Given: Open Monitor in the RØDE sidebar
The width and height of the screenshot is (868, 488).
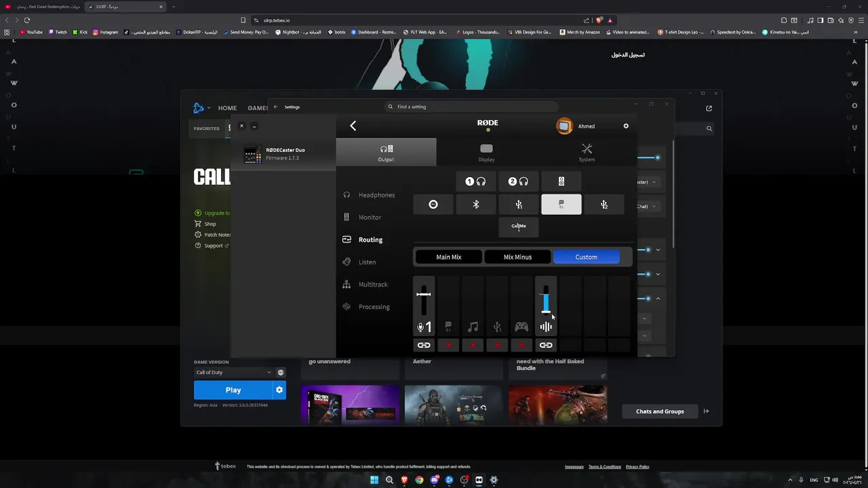Looking at the screenshot, I should click(x=363, y=218).
